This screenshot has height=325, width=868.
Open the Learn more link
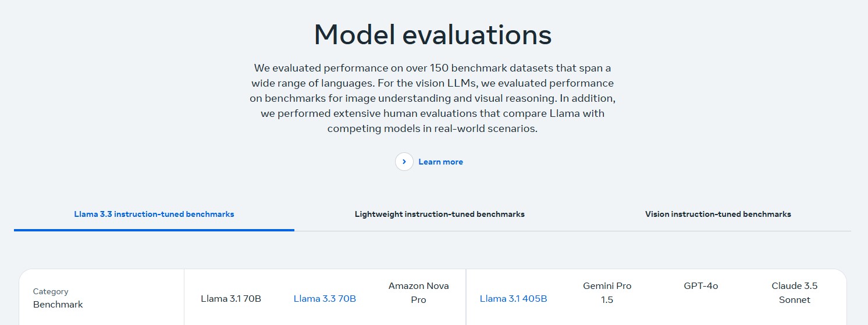point(440,162)
